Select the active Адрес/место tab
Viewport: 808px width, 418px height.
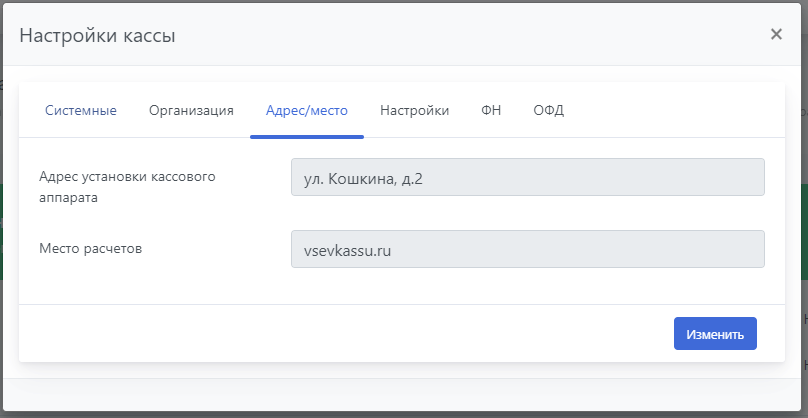[306, 111]
